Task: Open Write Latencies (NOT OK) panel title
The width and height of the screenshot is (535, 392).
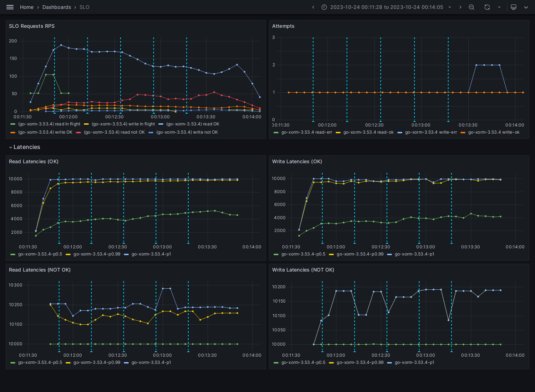Action: (x=303, y=270)
